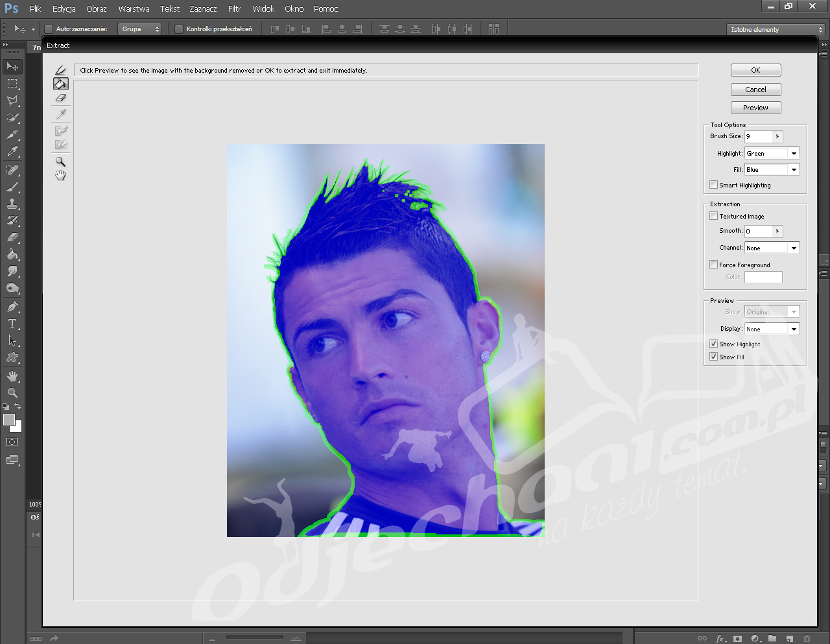Click the Smooth value input field
This screenshot has height=644, width=830.
[x=759, y=231]
